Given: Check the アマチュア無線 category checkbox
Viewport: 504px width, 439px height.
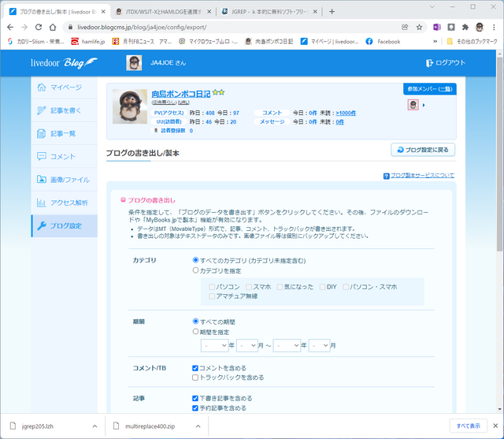Looking at the screenshot, I should 212,296.
